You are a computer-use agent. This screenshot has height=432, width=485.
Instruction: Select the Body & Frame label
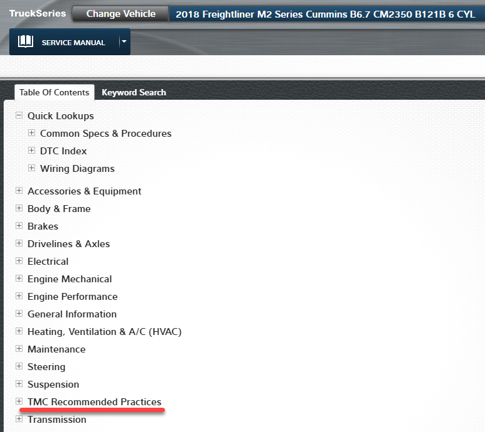(59, 209)
